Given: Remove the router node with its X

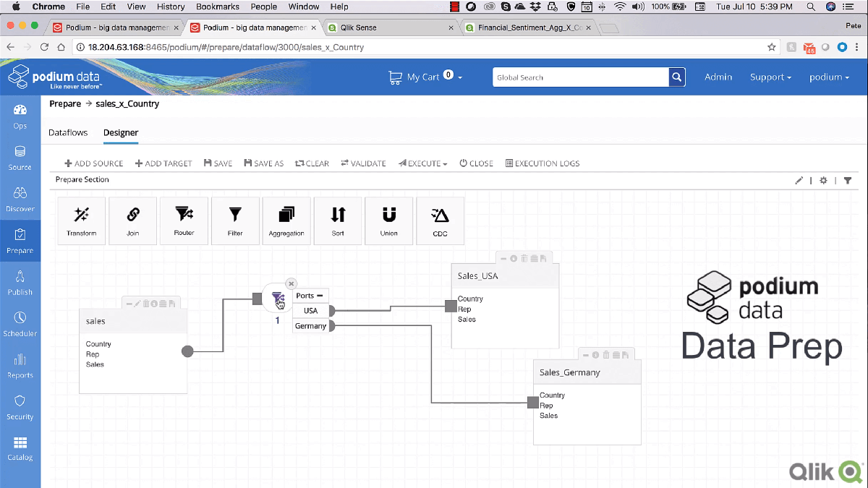Looking at the screenshot, I should pos(291,284).
